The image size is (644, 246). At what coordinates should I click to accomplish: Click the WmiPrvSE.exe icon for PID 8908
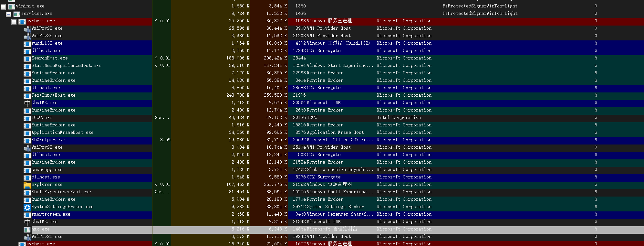[x=27, y=29]
